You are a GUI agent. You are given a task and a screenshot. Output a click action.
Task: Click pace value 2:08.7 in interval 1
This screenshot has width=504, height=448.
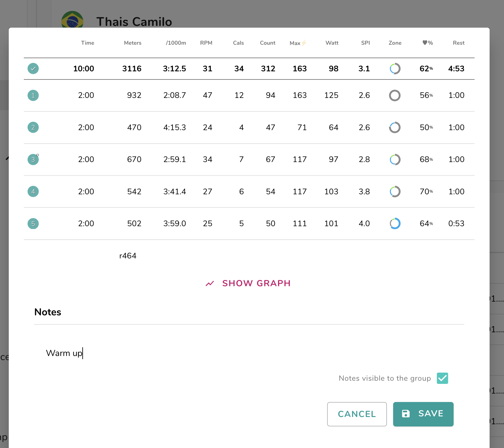pos(175,95)
